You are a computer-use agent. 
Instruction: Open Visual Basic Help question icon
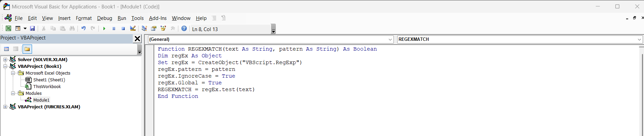pyautogui.click(x=184, y=29)
